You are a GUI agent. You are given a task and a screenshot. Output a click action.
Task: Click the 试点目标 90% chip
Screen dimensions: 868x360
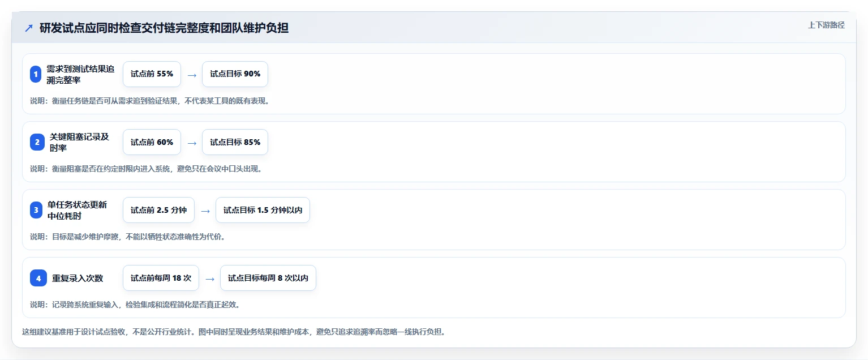pyautogui.click(x=235, y=74)
